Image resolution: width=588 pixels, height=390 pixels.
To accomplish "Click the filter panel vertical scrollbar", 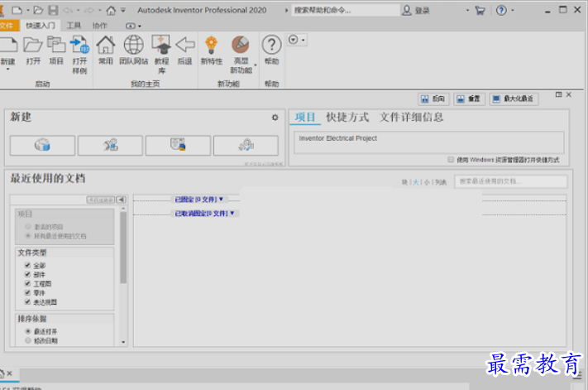I will click(123, 248).
